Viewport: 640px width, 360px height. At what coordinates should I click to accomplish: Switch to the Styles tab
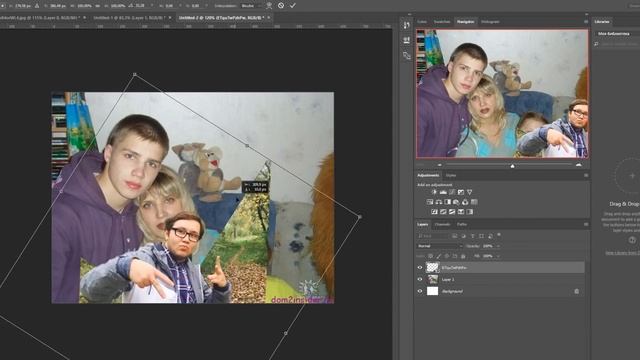coord(451,176)
